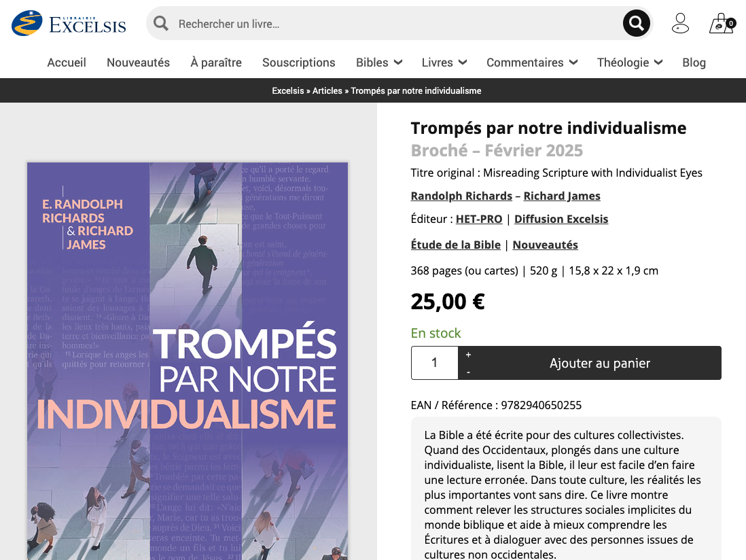Go to the Souscriptions menu item
The image size is (746, 560).
coord(299,63)
